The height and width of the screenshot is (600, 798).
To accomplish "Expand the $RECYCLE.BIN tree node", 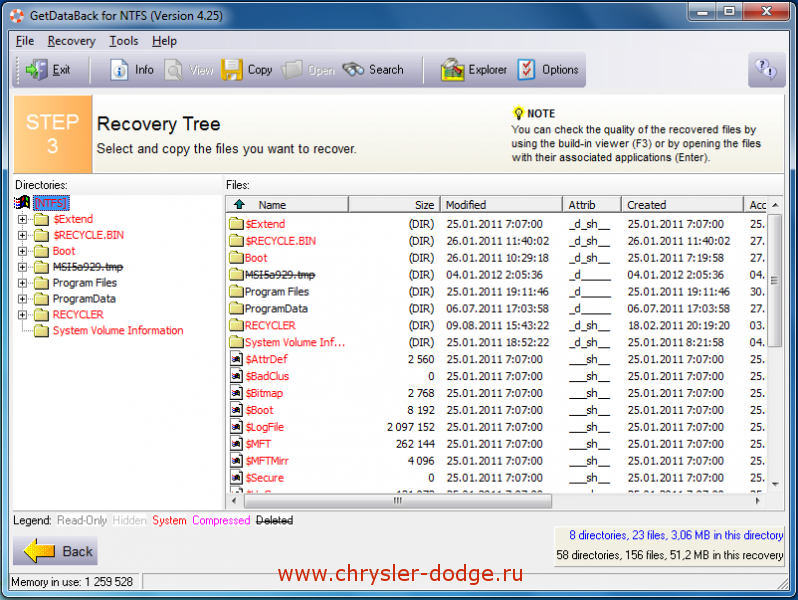I will [22, 235].
